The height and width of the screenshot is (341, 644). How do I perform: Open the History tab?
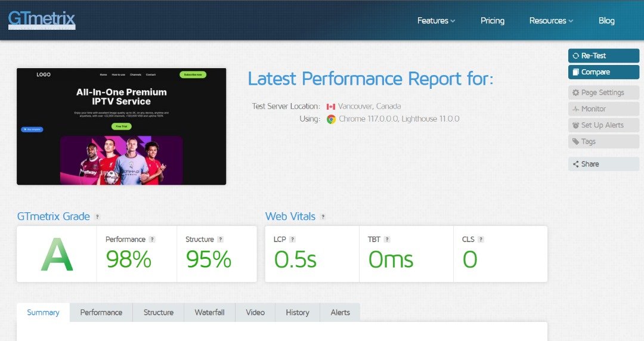pyautogui.click(x=297, y=312)
